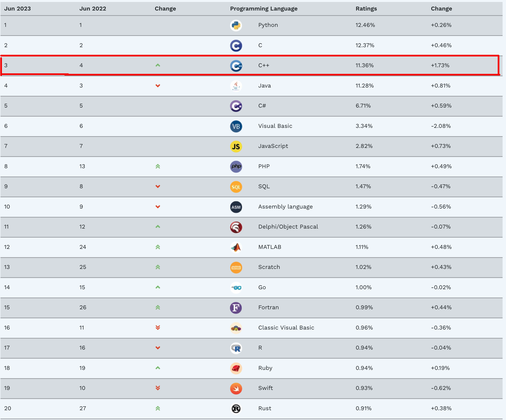Click the Classic Visual Basic name
Image resolution: width=506 pixels, height=420 pixels.
[286, 328]
